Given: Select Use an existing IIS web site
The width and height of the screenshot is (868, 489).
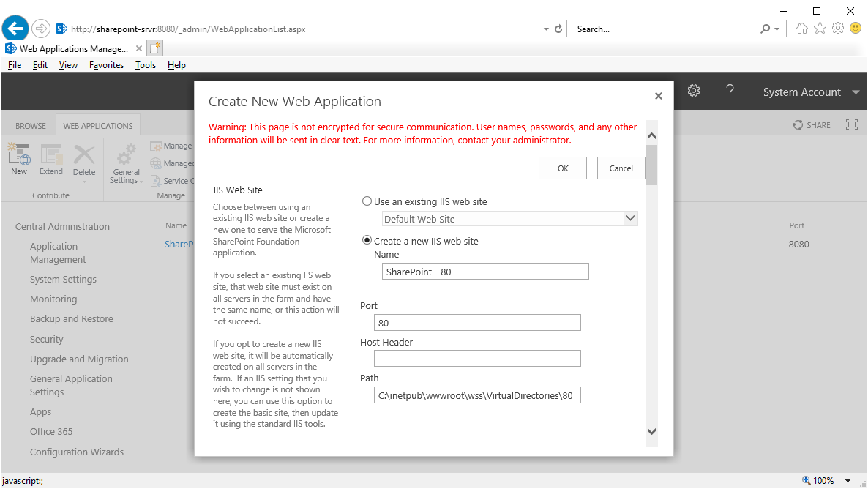Looking at the screenshot, I should point(367,201).
